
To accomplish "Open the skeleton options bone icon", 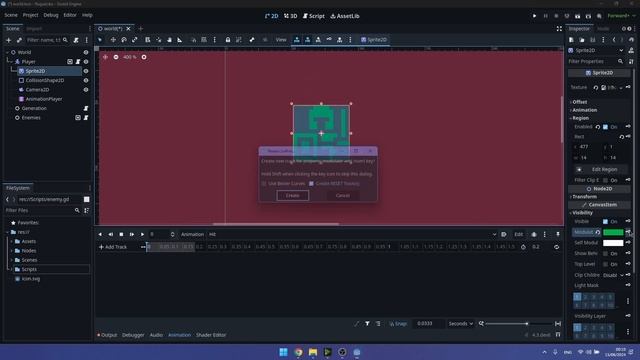I will point(252,40).
